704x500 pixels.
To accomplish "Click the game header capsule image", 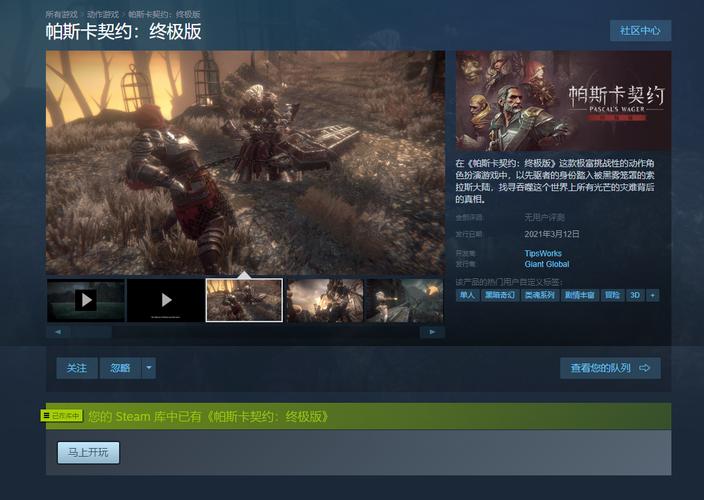I will (563, 101).
